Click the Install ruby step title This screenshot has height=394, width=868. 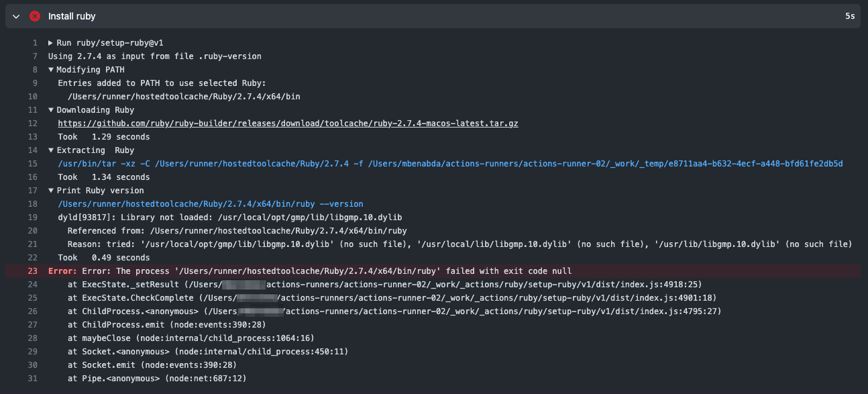pyautogui.click(x=72, y=16)
